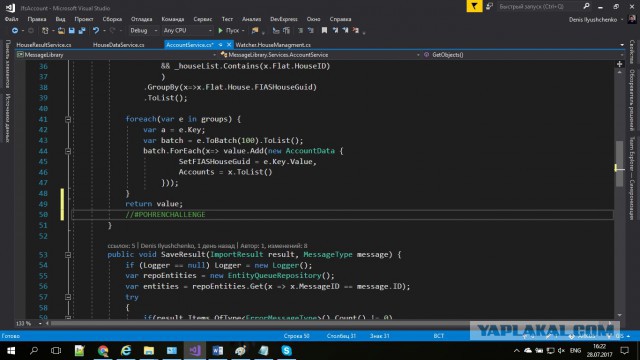Viewport: 640px width, 360px height.
Task: Open the GetObjects() member dropdown
Action: [523, 55]
